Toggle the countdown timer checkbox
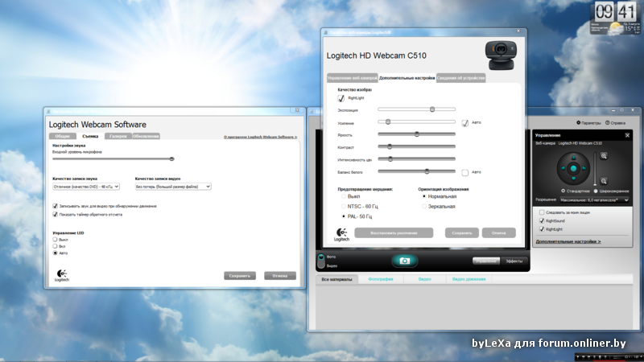 [x=55, y=214]
